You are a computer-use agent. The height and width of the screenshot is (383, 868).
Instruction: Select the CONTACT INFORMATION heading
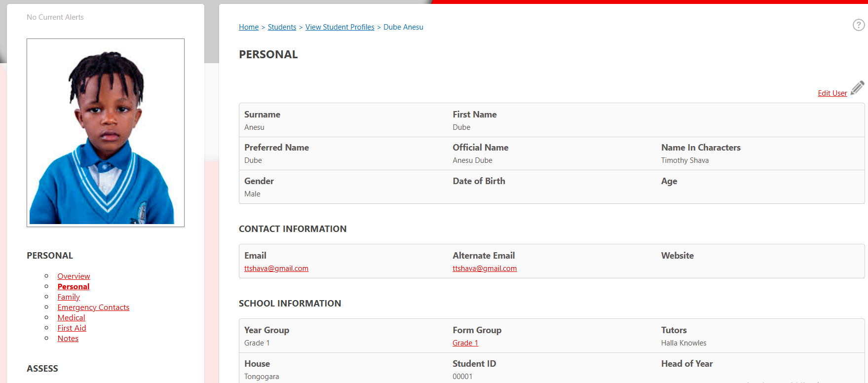click(x=293, y=229)
